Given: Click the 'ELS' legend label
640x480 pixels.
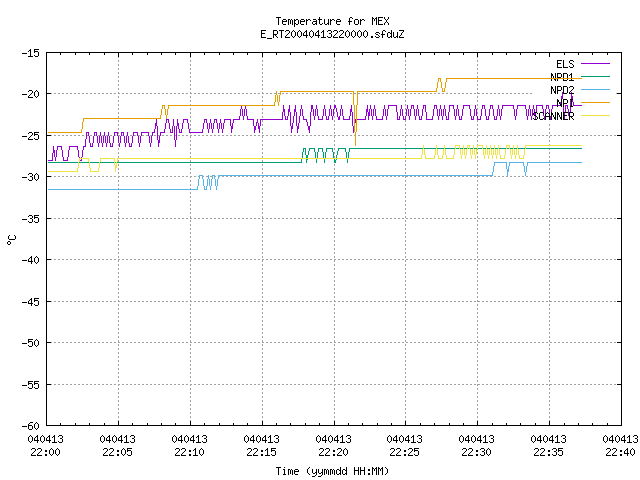Looking at the screenshot, I should pos(565,64).
